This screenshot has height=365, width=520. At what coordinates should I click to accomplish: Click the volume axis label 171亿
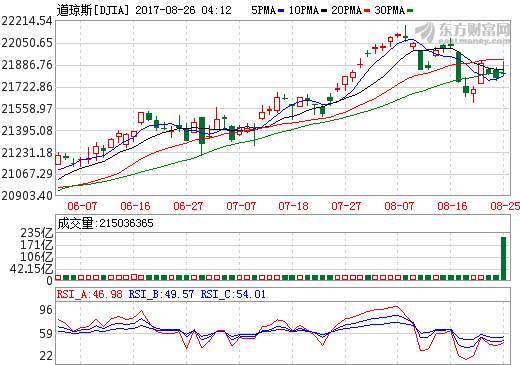[37, 245]
